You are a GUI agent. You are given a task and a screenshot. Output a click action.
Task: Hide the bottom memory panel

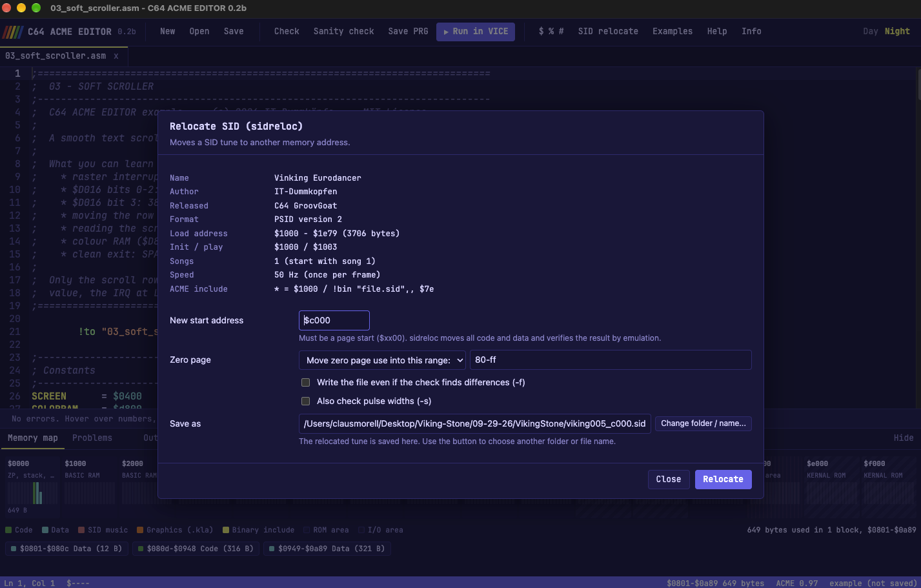pyautogui.click(x=904, y=438)
